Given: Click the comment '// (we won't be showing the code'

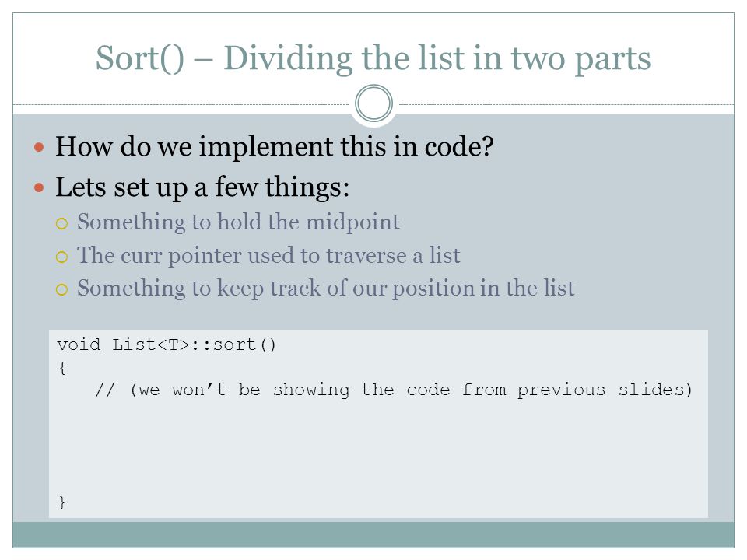Looking at the screenshot, I should tap(394, 390).
